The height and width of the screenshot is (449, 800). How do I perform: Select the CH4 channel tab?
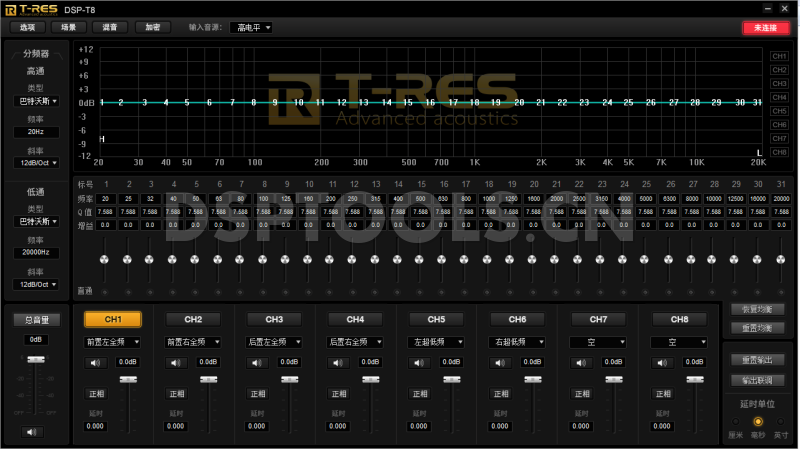(x=355, y=319)
